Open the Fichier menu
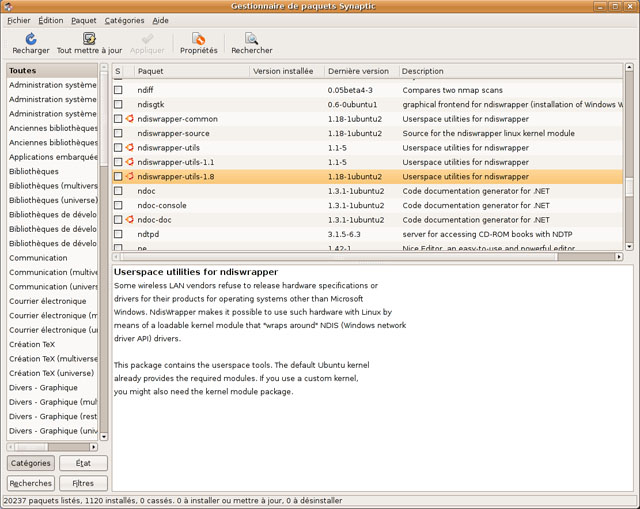The height and width of the screenshot is (509, 640). click(18, 20)
